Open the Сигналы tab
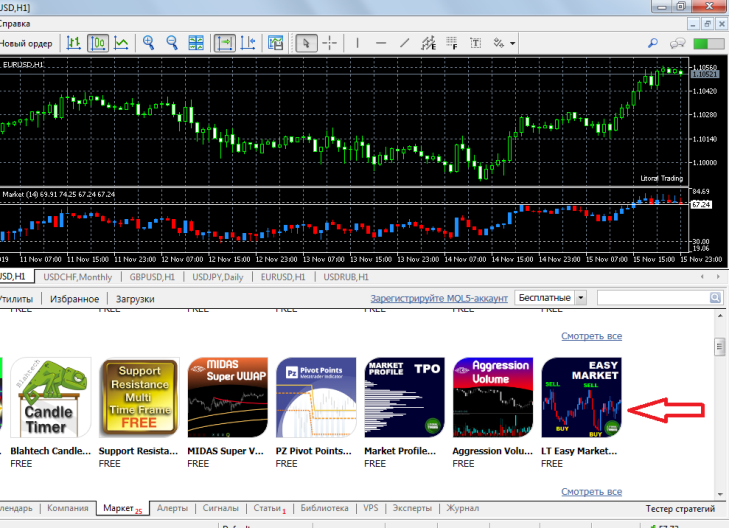This screenshot has height=528, width=729. coord(223,508)
